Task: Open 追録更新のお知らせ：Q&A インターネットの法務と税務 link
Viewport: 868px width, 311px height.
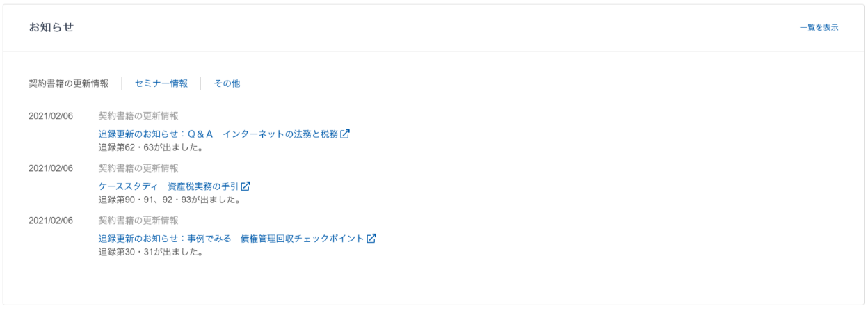Action: pos(218,135)
